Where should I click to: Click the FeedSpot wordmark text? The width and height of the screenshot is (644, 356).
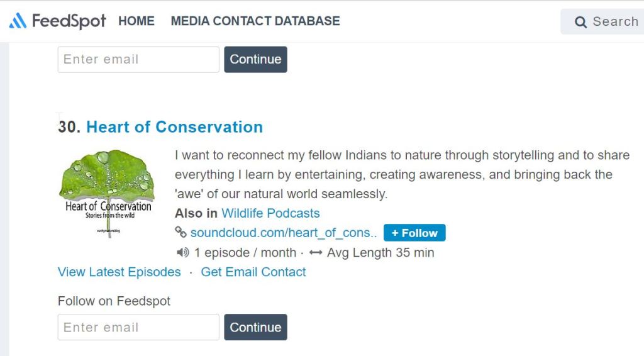click(69, 21)
